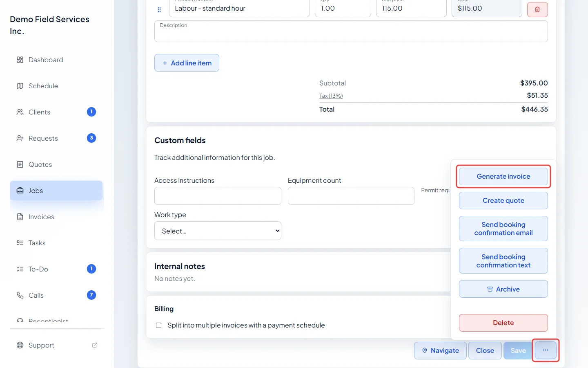
Task: Focus the Access instructions field
Action: pos(218,196)
